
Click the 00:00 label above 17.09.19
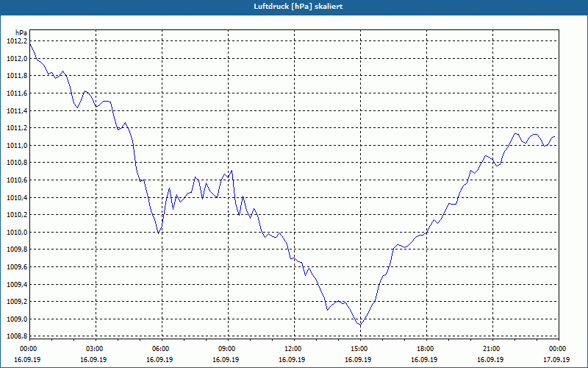559,349
